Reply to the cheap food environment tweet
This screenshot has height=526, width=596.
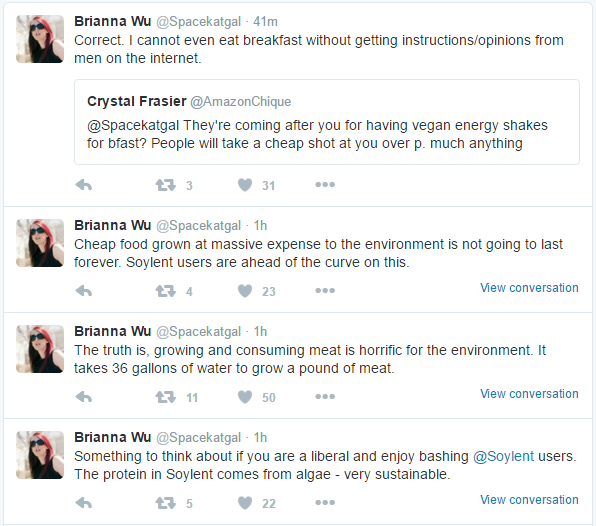84,291
